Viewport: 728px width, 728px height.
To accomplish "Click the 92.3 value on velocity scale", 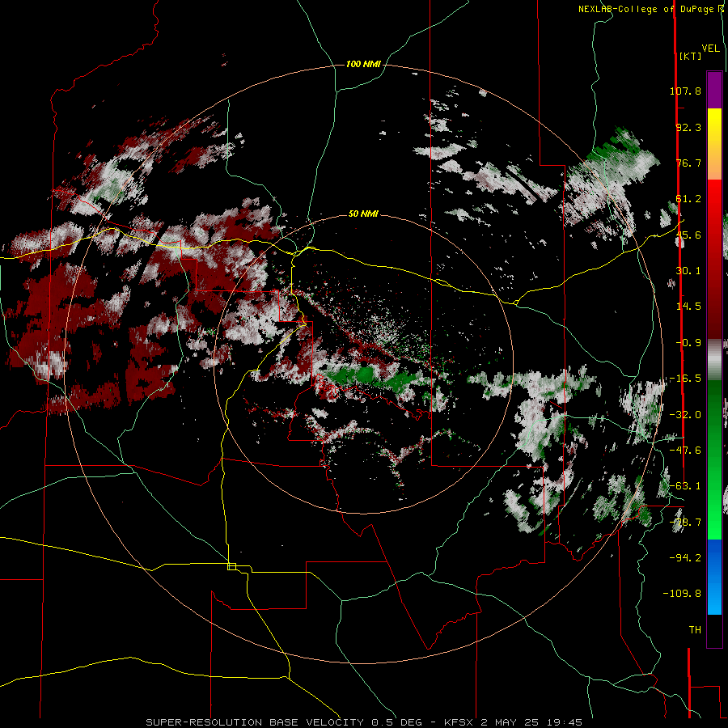I will 688,127.
